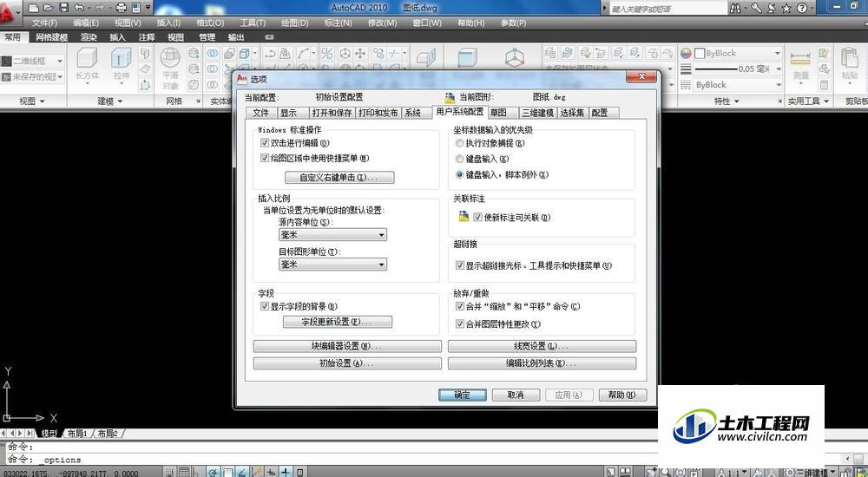Click the percent scale icon in modify panel
The height and width of the screenshot is (477, 868).
(x=327, y=53)
